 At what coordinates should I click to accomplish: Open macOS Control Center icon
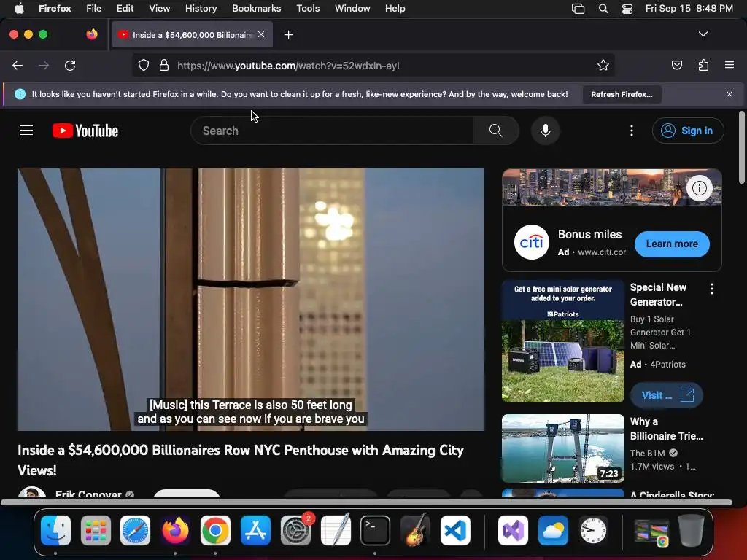627,9
